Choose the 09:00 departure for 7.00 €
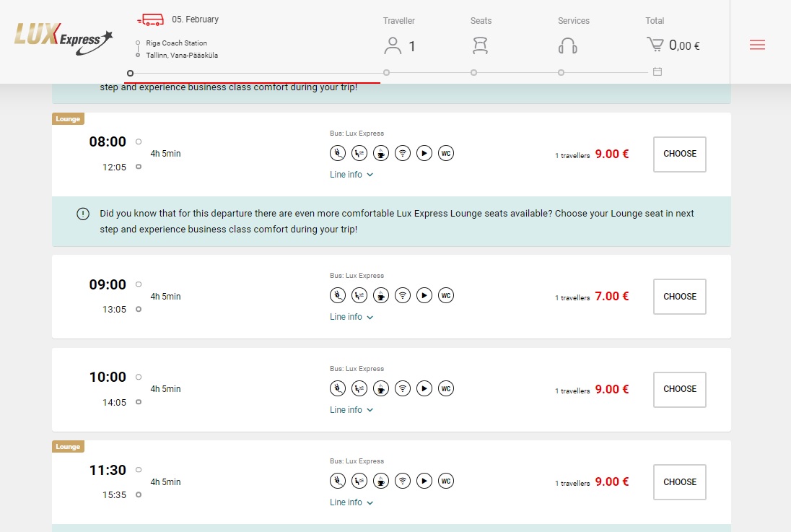791x532 pixels. coord(679,297)
